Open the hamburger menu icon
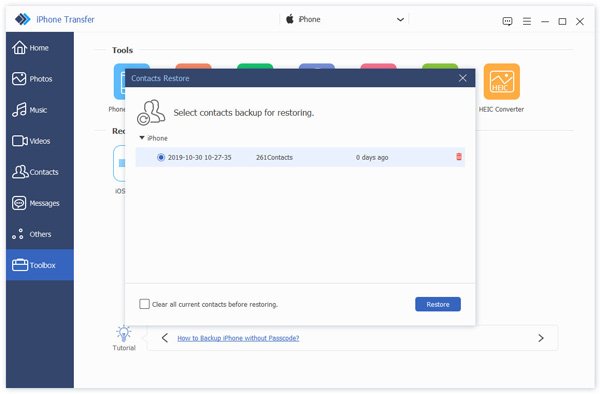Image resolution: width=600 pixels, height=394 pixels. click(527, 21)
